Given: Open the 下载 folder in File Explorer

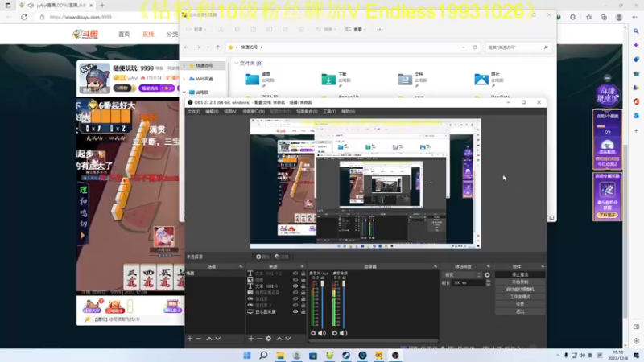Looking at the screenshot, I should [x=336, y=79].
